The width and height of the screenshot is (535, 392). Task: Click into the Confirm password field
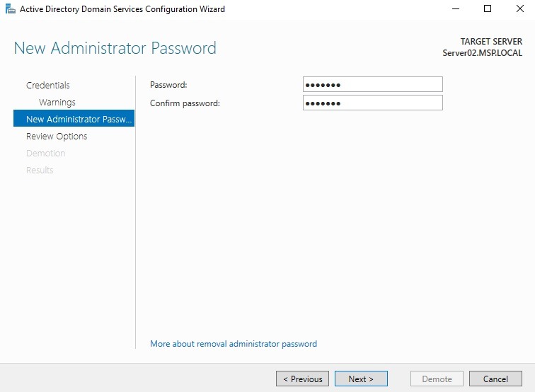coord(372,103)
